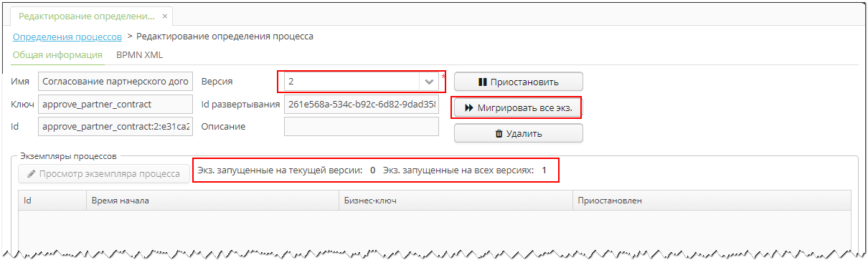The height and width of the screenshot is (265, 868).
Task: Sort by the Приостановлен column header
Action: point(712,201)
